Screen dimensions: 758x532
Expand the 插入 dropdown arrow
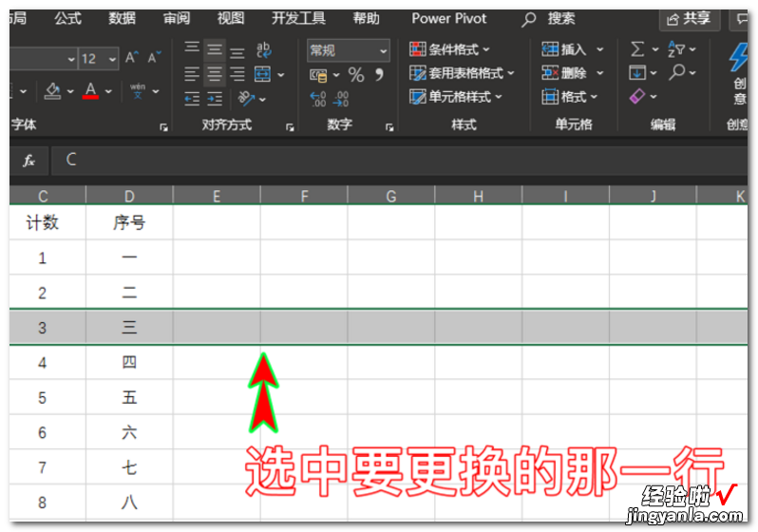(x=600, y=49)
